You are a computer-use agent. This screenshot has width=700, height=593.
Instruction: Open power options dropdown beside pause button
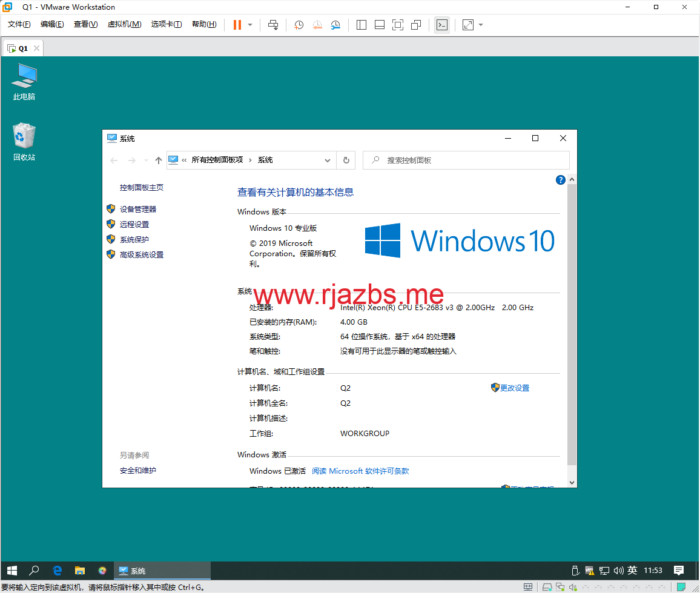(x=250, y=25)
